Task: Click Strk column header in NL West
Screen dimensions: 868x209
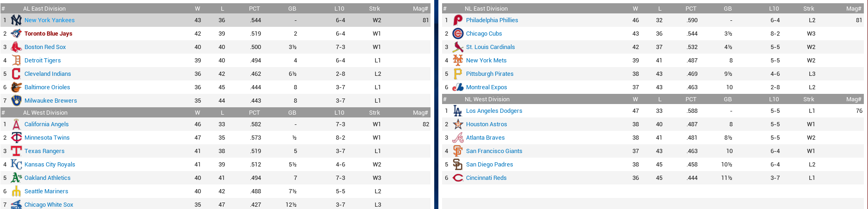Action: point(808,99)
